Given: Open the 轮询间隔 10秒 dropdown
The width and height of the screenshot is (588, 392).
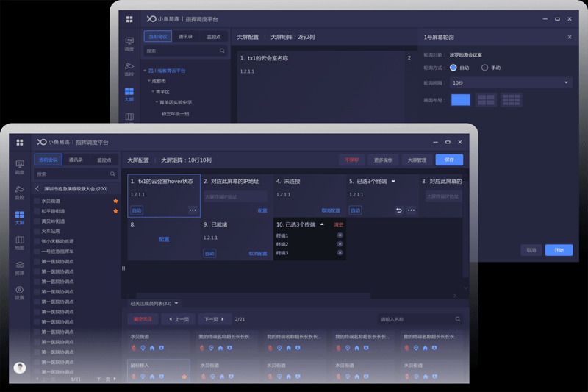Looking at the screenshot, I should [x=511, y=83].
